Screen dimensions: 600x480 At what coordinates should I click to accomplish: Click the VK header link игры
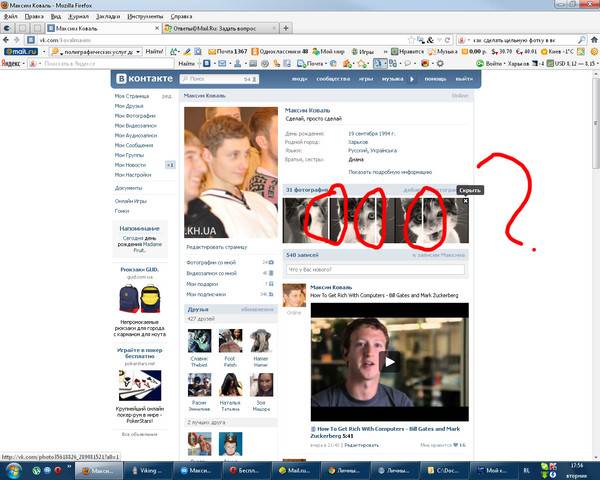pyautogui.click(x=366, y=78)
